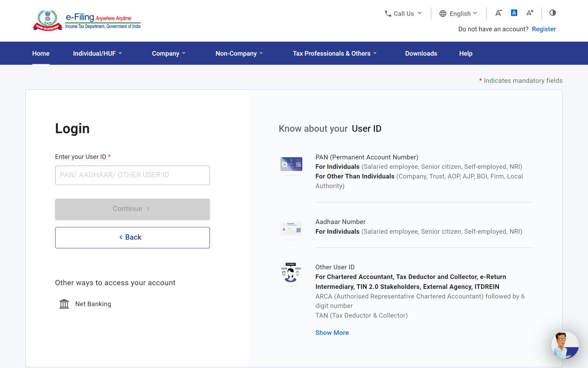Expand the Individual/HUF menu
588x368 pixels.
[x=97, y=53]
